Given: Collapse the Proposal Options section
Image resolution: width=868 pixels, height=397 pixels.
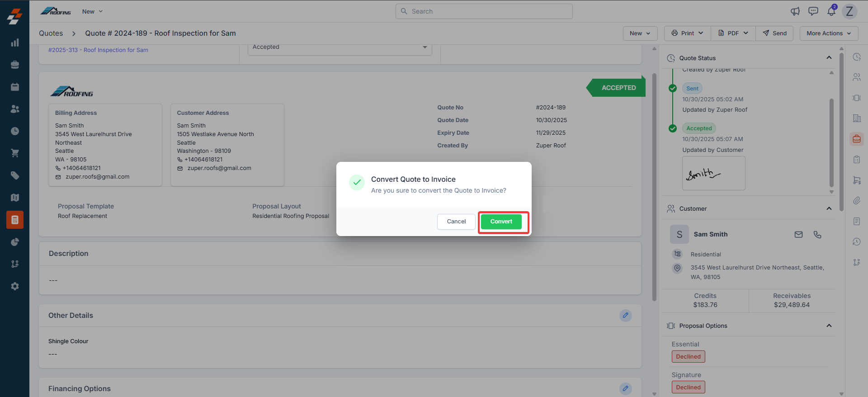Looking at the screenshot, I should point(829,326).
